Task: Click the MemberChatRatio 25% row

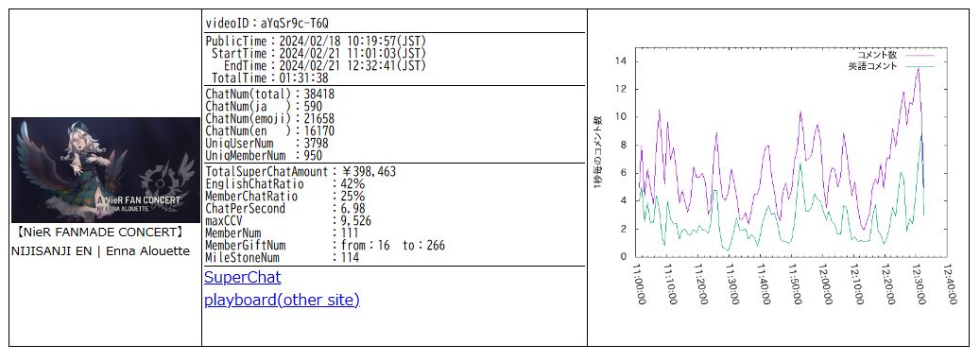Action: pos(285,197)
